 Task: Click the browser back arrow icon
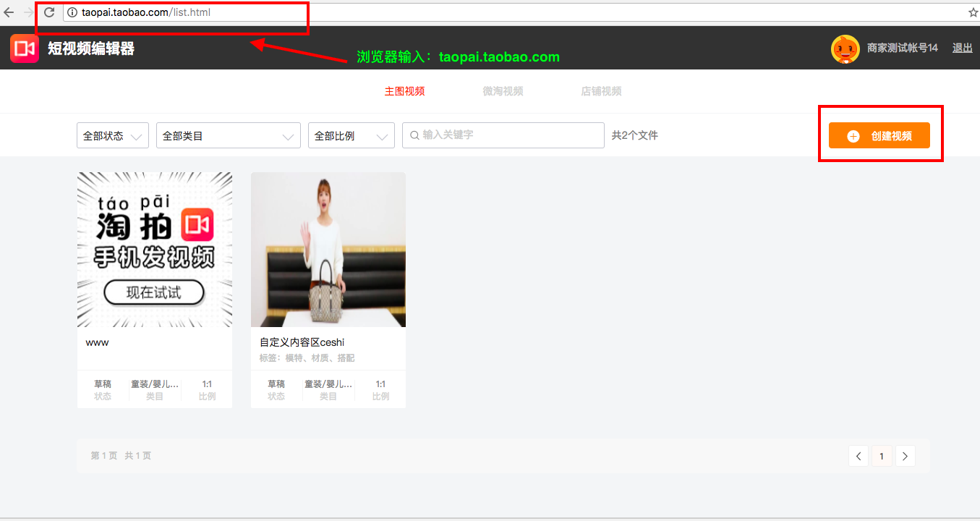(x=9, y=12)
